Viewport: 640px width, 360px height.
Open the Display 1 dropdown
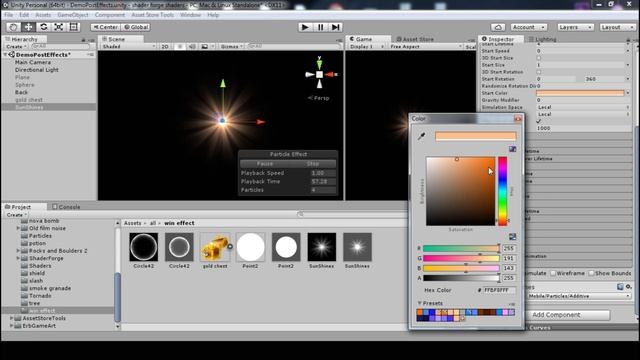coord(367,47)
